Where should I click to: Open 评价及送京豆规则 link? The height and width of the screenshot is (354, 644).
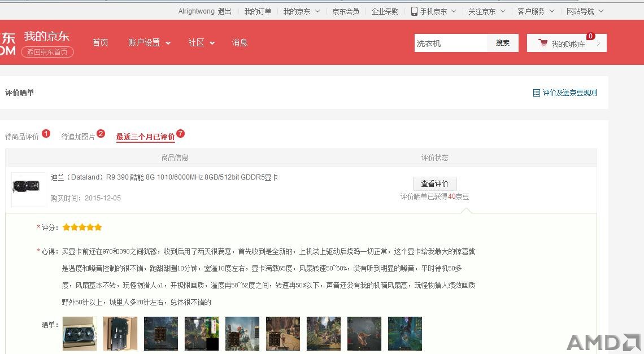[569, 93]
